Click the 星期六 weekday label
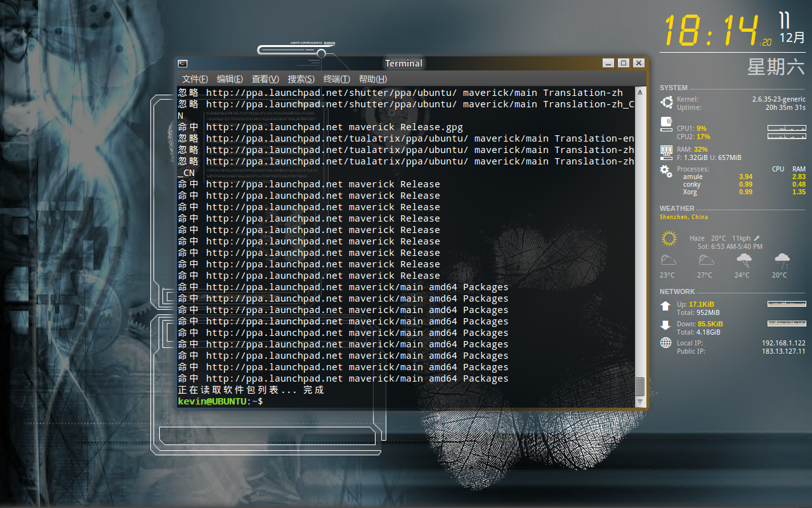 776,67
